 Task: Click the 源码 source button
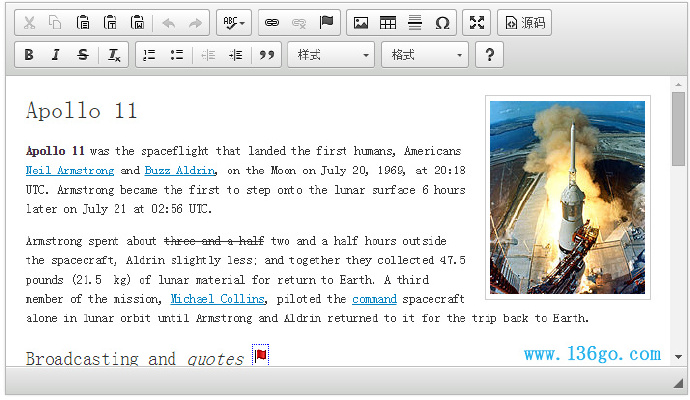pyautogui.click(x=524, y=23)
